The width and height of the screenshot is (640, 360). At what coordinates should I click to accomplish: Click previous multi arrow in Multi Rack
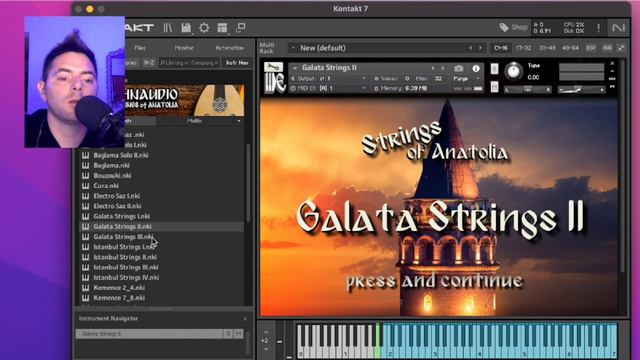point(470,48)
